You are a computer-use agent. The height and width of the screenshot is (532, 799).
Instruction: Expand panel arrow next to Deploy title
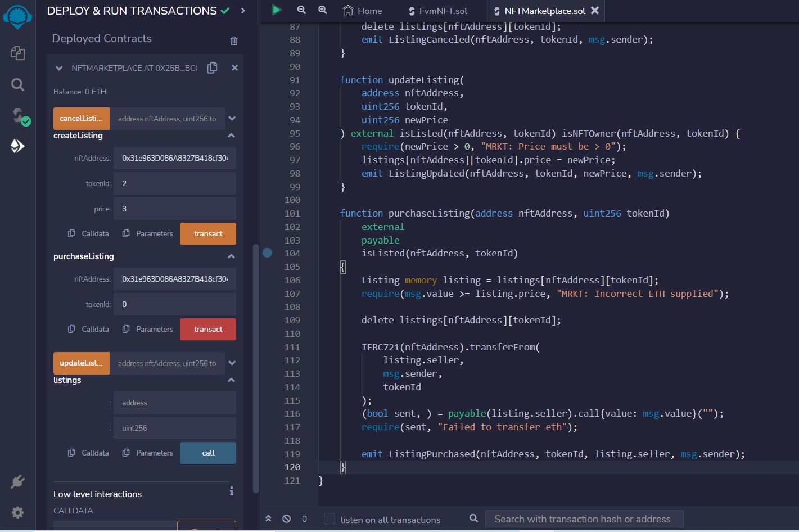pyautogui.click(x=243, y=11)
